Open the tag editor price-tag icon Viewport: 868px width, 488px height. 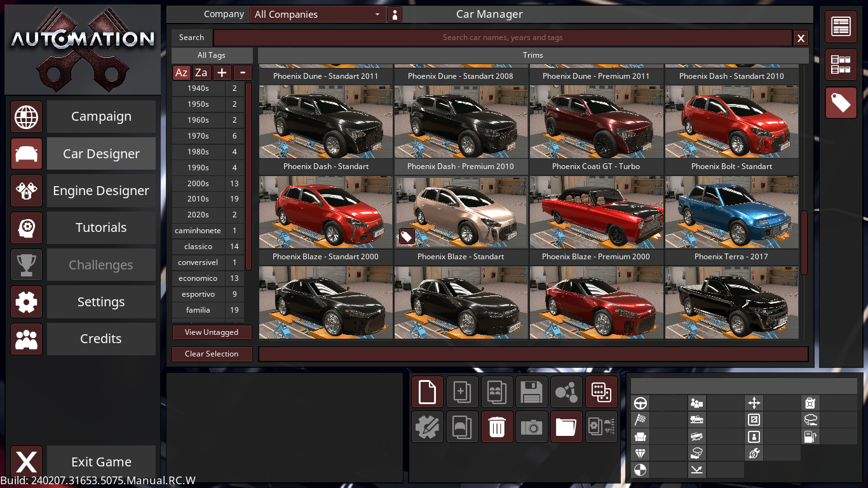point(841,103)
